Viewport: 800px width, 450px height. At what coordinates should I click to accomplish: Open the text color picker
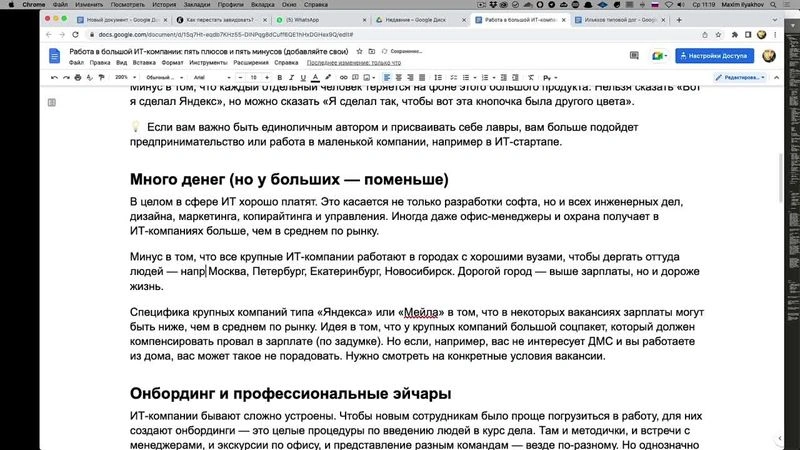pyautogui.click(x=315, y=78)
